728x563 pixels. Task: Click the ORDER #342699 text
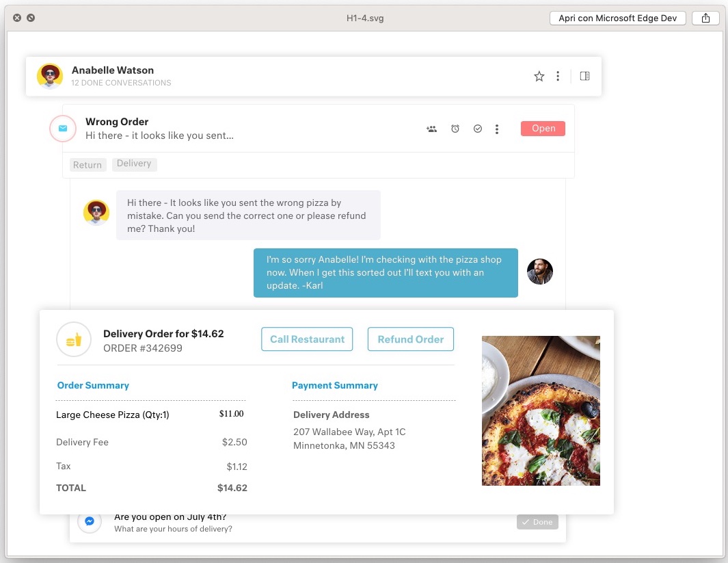143,348
